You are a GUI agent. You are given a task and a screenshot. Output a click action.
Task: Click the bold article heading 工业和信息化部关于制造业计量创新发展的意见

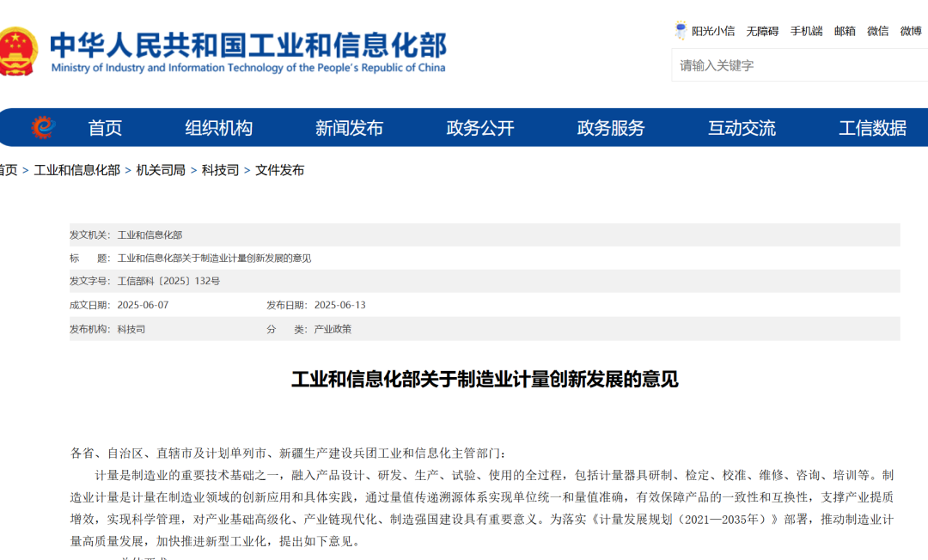coord(485,379)
